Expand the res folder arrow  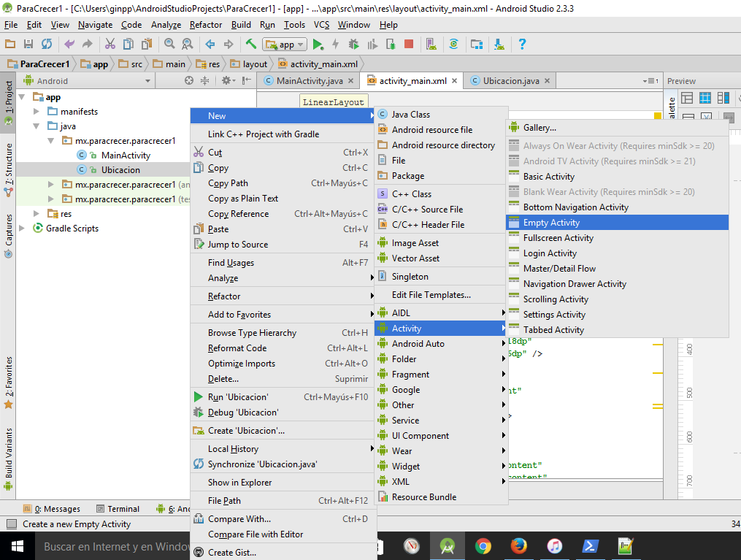pos(37,214)
